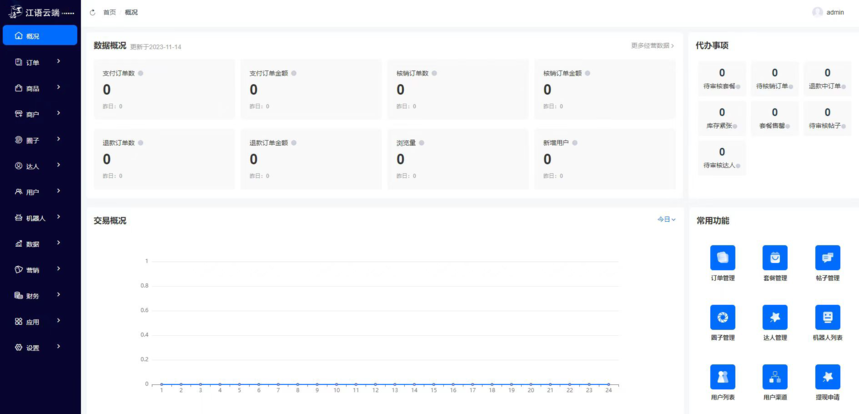Click the info dot next to 支付订单数
This screenshot has height=414, width=859.
[140, 73]
